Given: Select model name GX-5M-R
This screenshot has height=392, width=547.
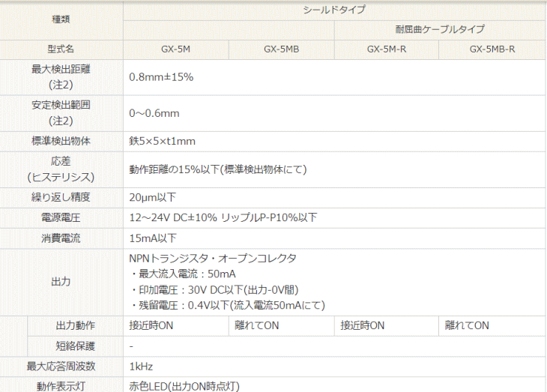Looking at the screenshot, I should click(x=387, y=49).
